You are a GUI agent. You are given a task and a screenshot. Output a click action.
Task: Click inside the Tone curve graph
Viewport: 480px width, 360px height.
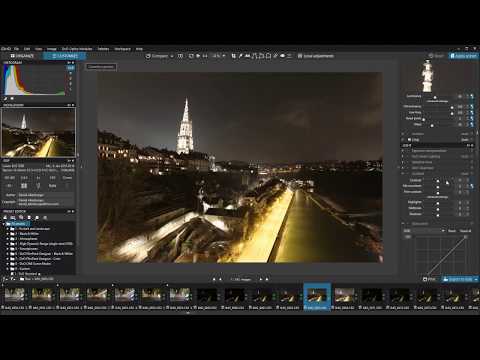441,255
